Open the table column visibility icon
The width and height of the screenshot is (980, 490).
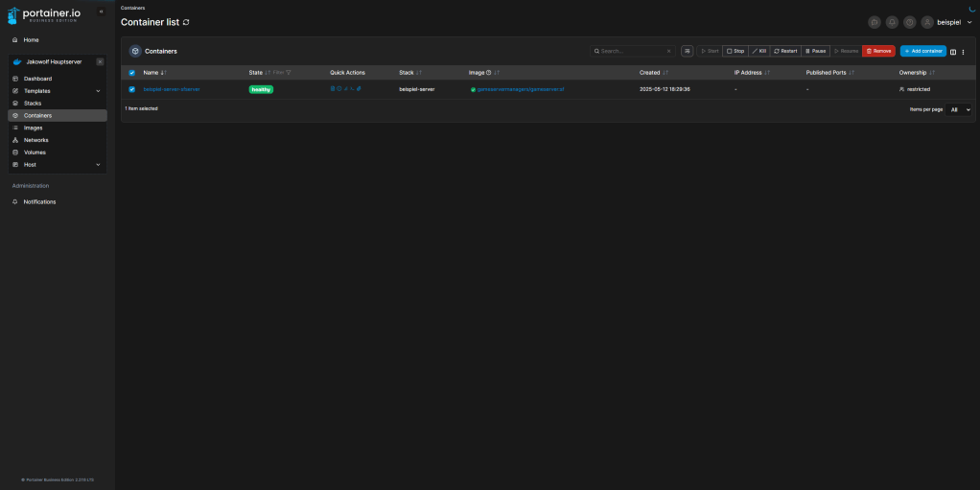[x=953, y=52]
